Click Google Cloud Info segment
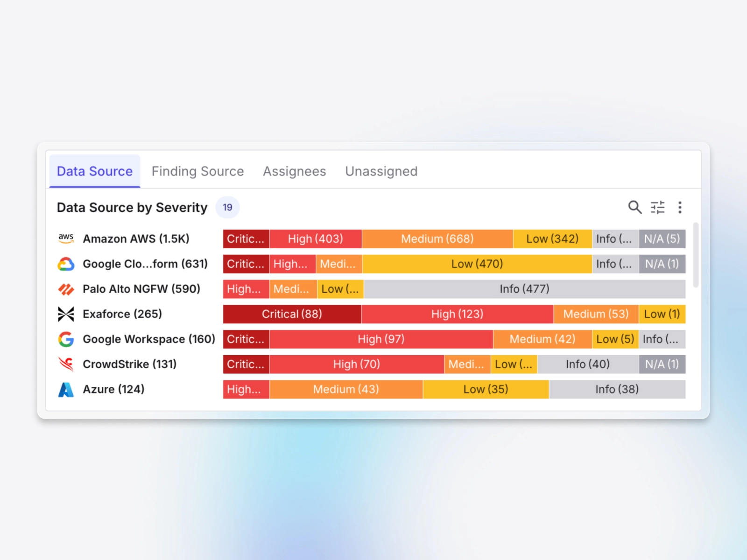Image resolution: width=747 pixels, height=560 pixels. (x=615, y=264)
